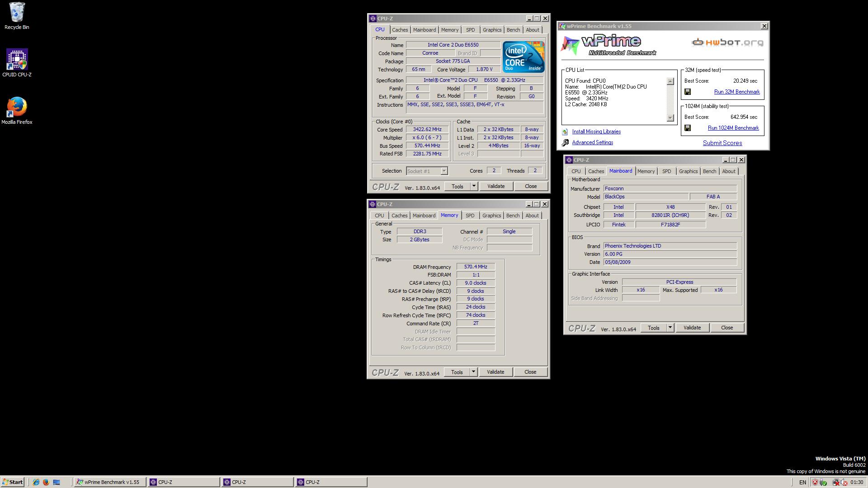The height and width of the screenshot is (488, 868).
Task: Select the Core Voltage value 1.870 V
Action: tap(484, 69)
